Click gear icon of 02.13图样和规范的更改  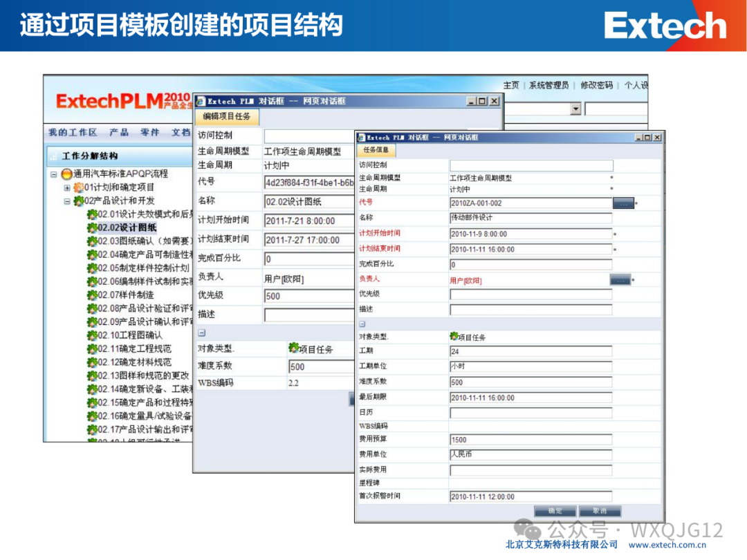[x=92, y=375]
